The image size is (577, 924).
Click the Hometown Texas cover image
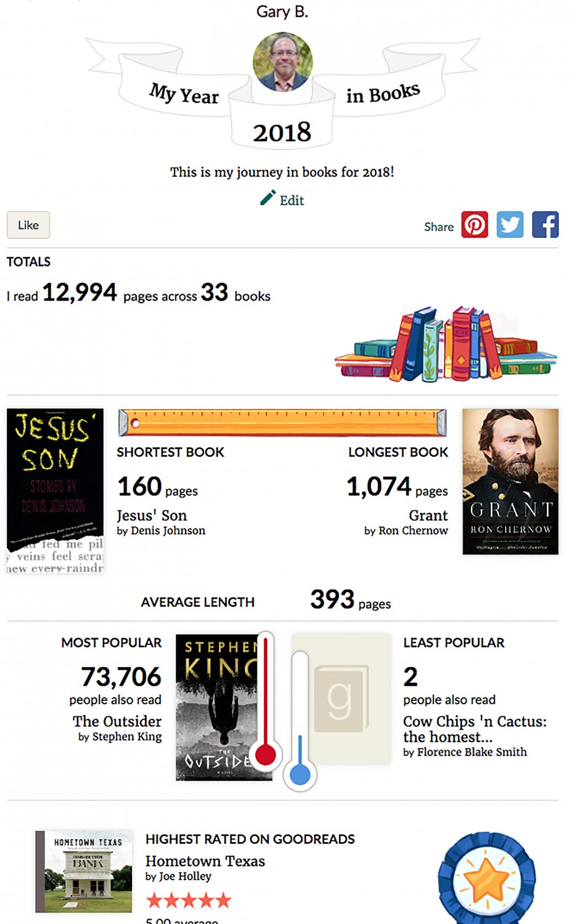(84, 871)
